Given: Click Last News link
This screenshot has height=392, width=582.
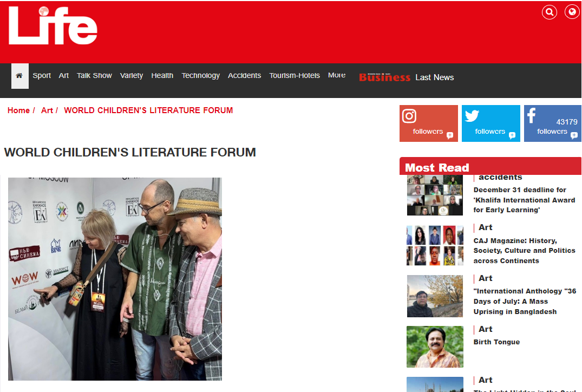Looking at the screenshot, I should coord(435,77).
